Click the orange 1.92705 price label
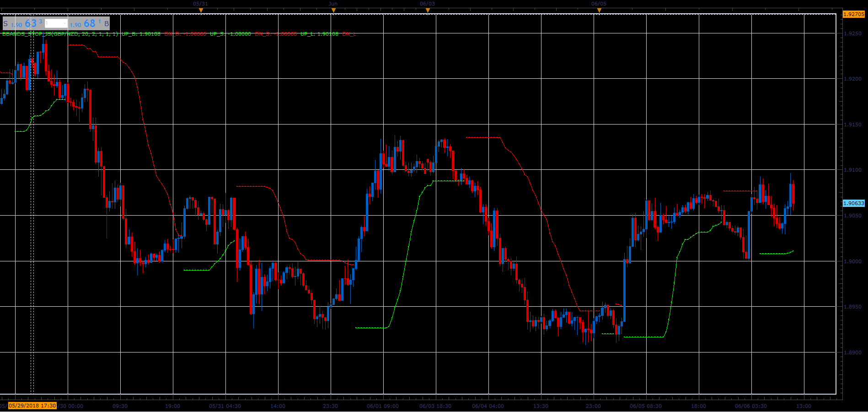This screenshot has width=868, height=412. [x=854, y=14]
